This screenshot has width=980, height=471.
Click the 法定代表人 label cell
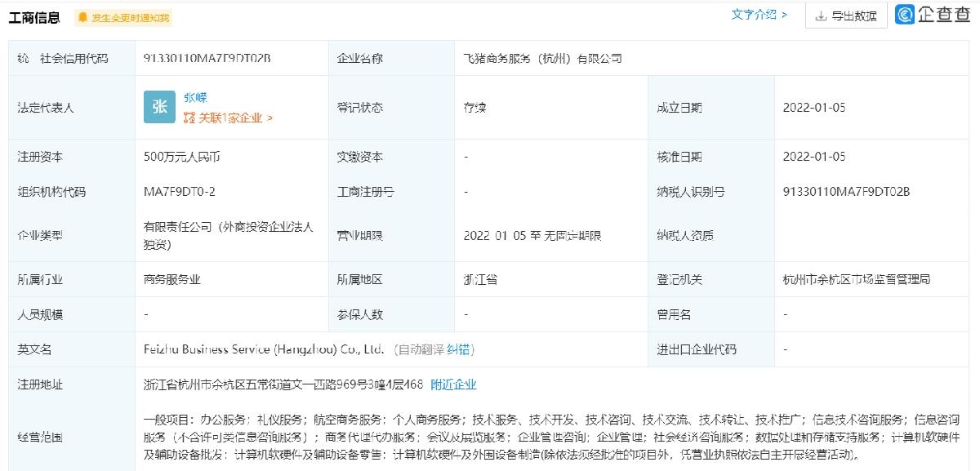click(72, 108)
